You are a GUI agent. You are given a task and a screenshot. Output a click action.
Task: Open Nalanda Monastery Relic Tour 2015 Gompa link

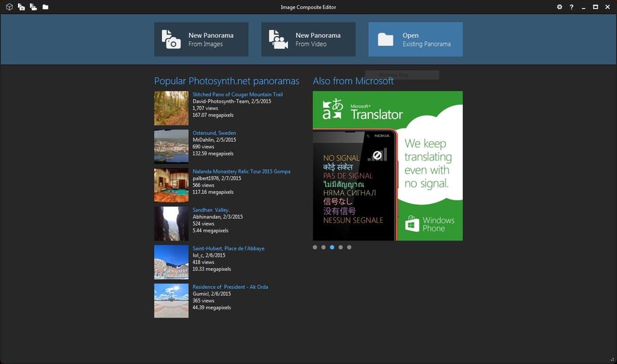coord(241,171)
